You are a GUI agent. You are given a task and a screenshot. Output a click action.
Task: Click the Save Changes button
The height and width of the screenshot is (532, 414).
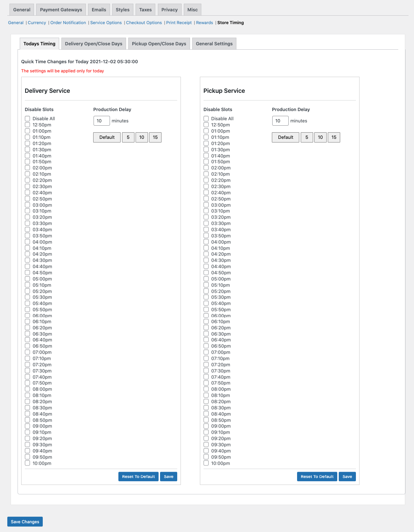(25, 522)
